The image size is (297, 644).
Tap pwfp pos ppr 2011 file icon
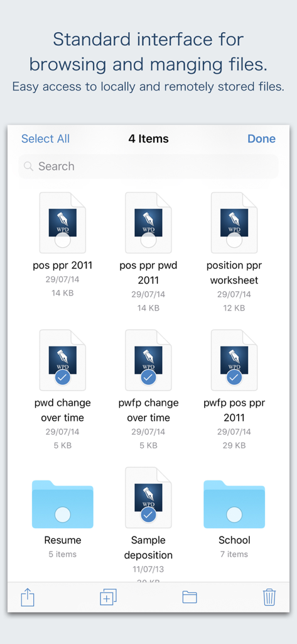[x=234, y=360]
